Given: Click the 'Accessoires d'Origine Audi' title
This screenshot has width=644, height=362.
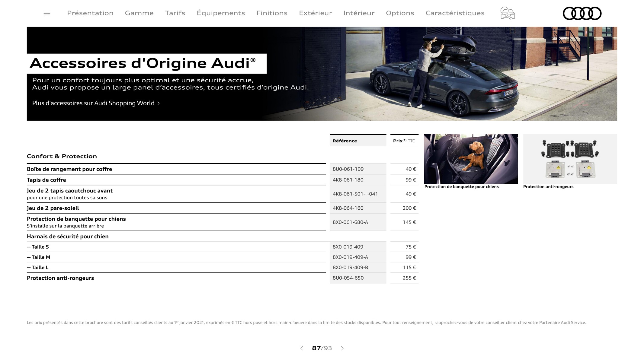Looking at the screenshot, I should (x=143, y=63).
